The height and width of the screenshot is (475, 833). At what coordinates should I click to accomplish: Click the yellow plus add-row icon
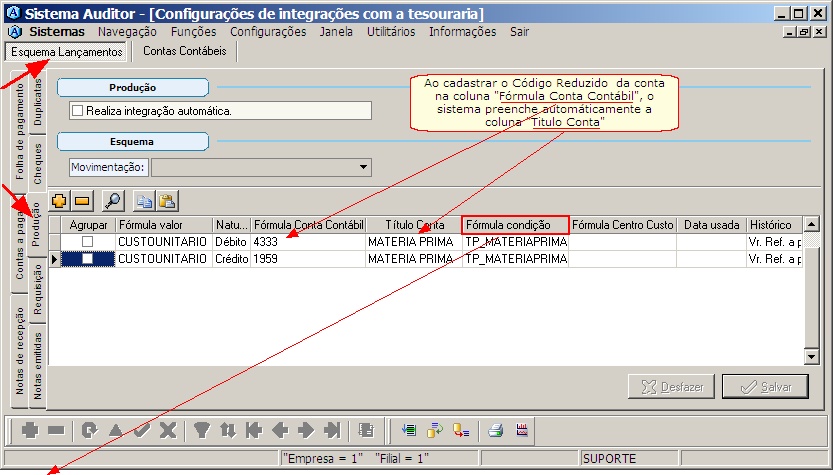coord(59,201)
